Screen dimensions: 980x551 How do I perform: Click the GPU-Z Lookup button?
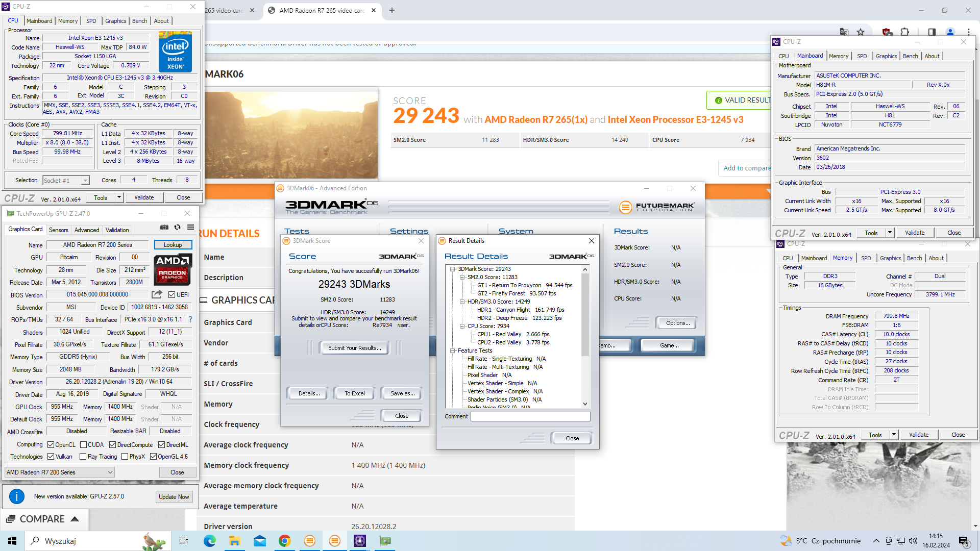pyautogui.click(x=173, y=245)
